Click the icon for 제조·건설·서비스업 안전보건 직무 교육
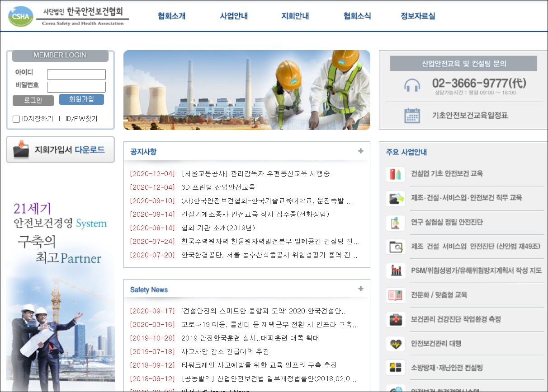Viewport: 548px width, 392px height. point(396,198)
